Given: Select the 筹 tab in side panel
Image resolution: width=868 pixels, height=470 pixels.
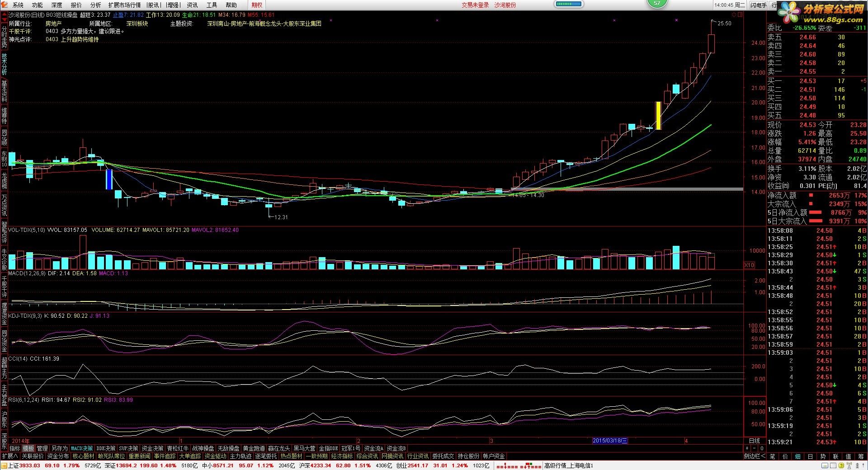Looking at the screenshot, I should [x=861, y=456].
